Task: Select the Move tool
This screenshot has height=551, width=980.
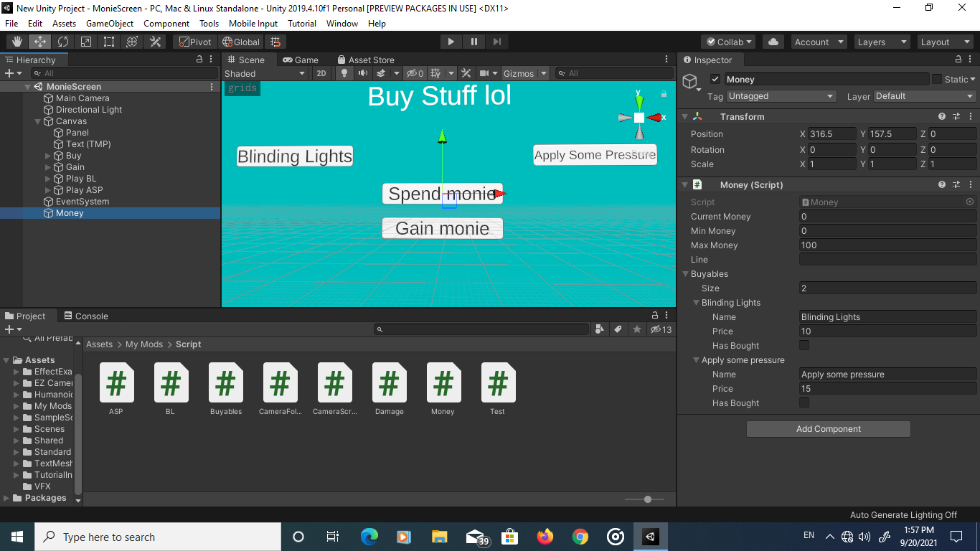Action: [40, 42]
